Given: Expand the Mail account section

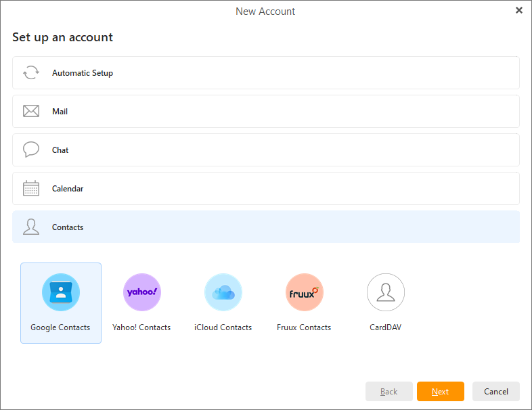Looking at the screenshot, I should pos(265,112).
